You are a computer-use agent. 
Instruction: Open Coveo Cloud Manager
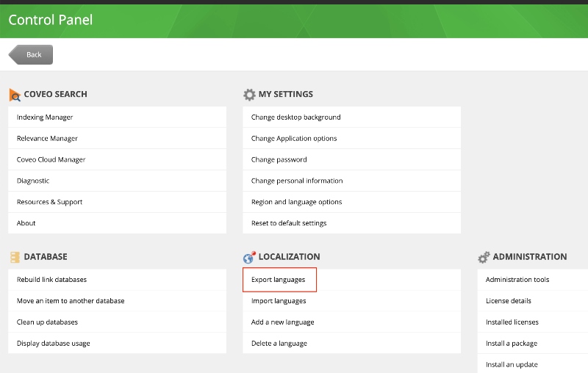point(118,159)
